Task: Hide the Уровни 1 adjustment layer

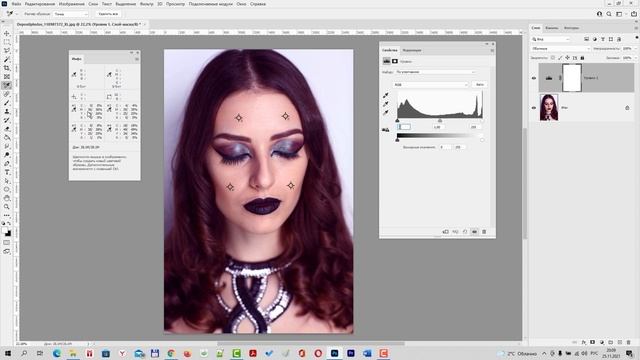Action: point(534,78)
